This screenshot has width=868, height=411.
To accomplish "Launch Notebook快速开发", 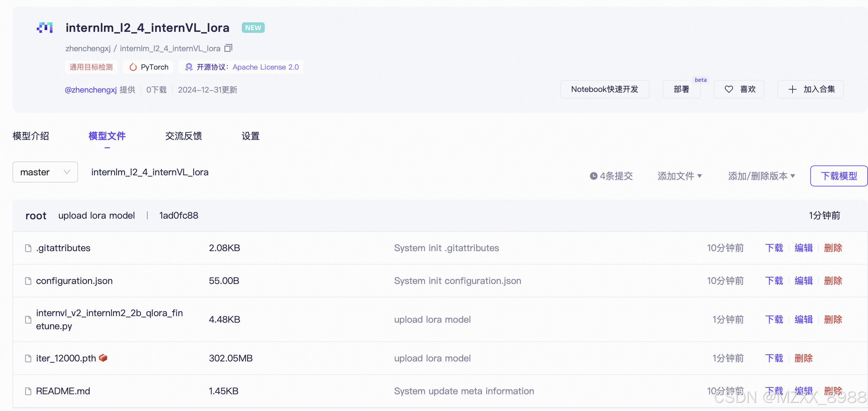I will point(605,89).
